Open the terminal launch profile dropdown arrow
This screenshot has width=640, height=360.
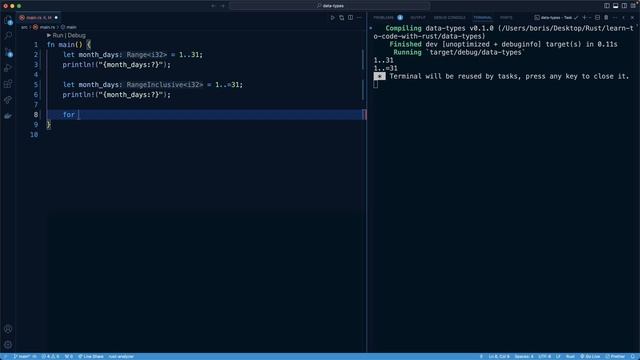coord(590,18)
